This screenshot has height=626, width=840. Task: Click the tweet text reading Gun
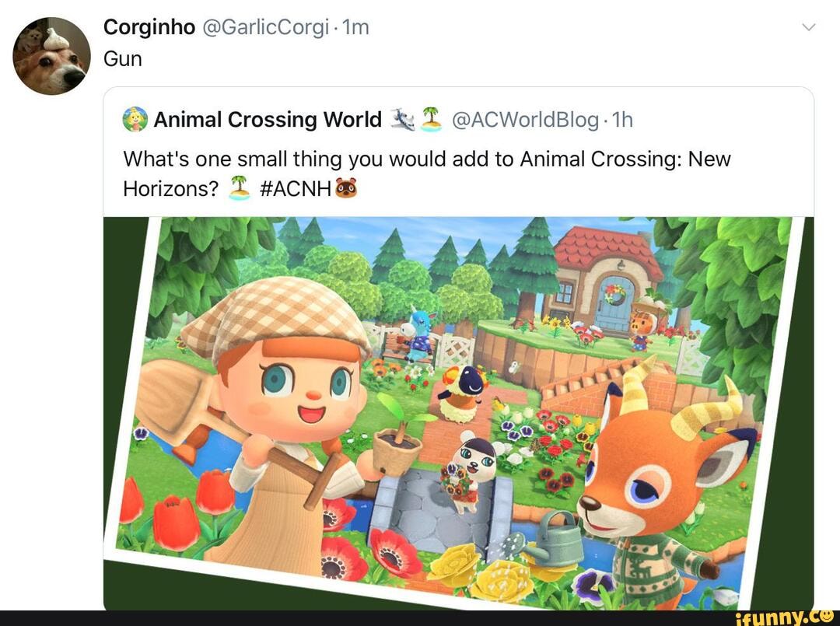[x=124, y=58]
